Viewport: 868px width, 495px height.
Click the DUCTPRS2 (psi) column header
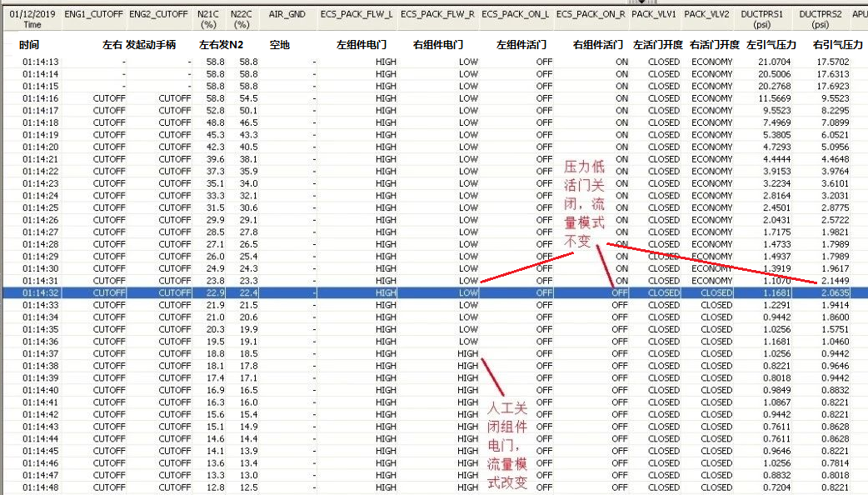pos(821,19)
